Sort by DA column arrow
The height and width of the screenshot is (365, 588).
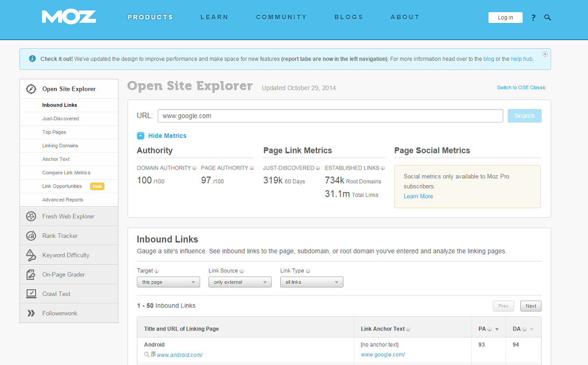pos(531,329)
